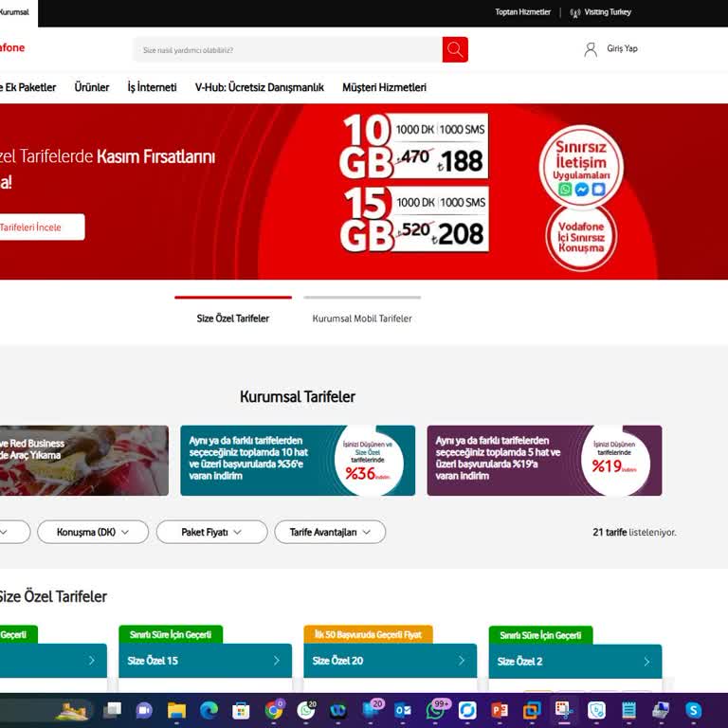728x728 pixels.
Task: Open the İş İnterneti menu
Action: click(153, 87)
